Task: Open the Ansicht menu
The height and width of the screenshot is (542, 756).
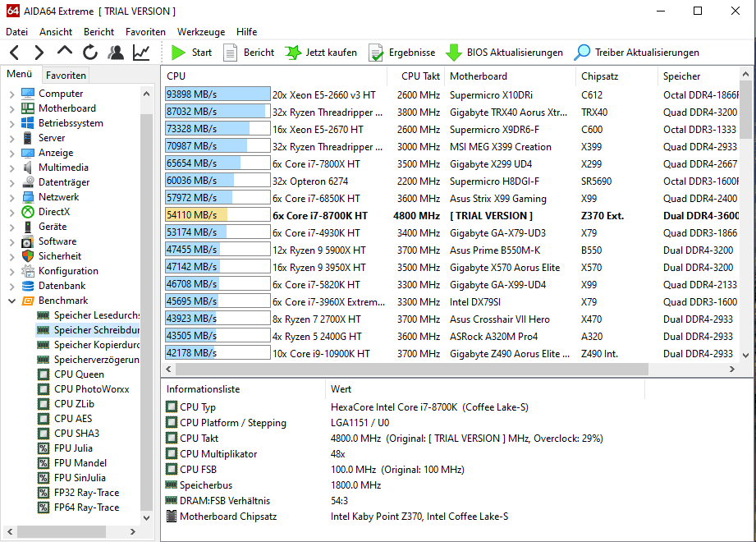Action: click(56, 32)
